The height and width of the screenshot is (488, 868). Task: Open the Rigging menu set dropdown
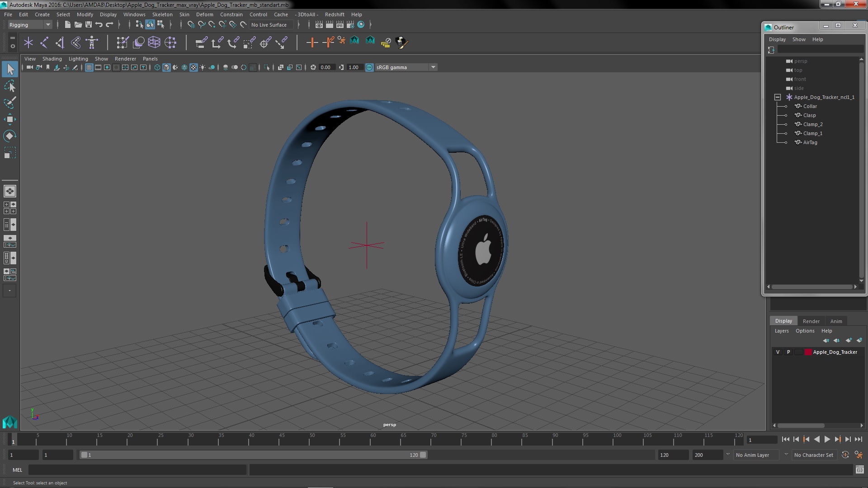[30, 25]
